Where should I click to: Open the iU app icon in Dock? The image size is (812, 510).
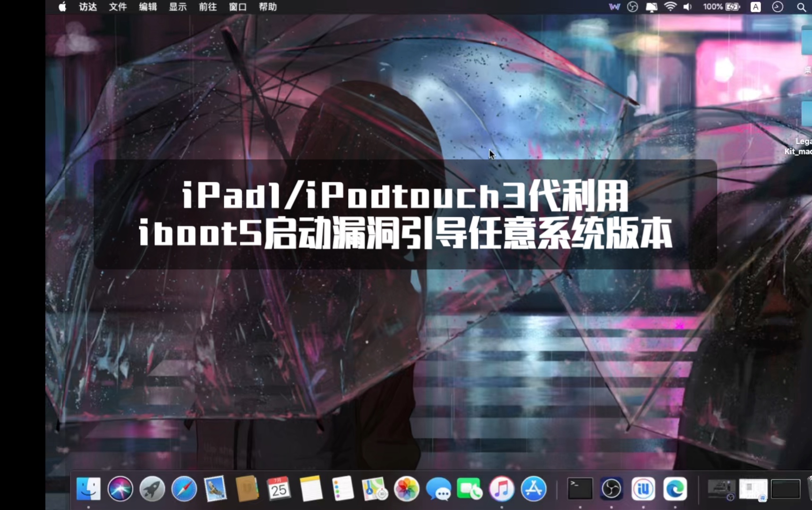click(643, 489)
